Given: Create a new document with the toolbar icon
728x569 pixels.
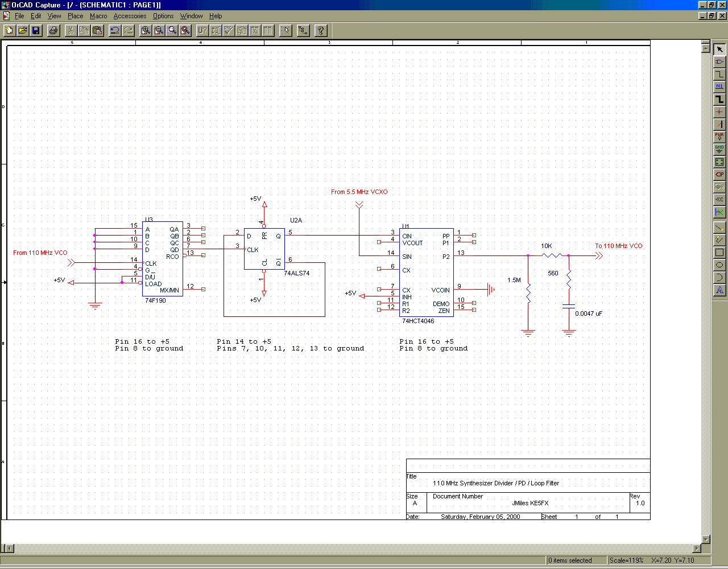Looking at the screenshot, I should click(9, 30).
